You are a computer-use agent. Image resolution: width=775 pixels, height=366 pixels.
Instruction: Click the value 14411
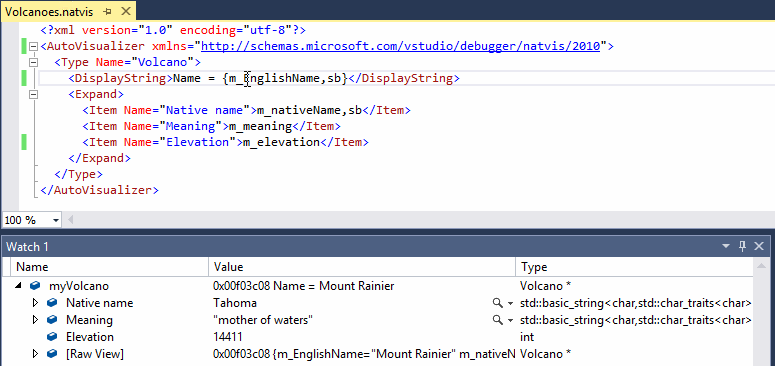tap(228, 337)
